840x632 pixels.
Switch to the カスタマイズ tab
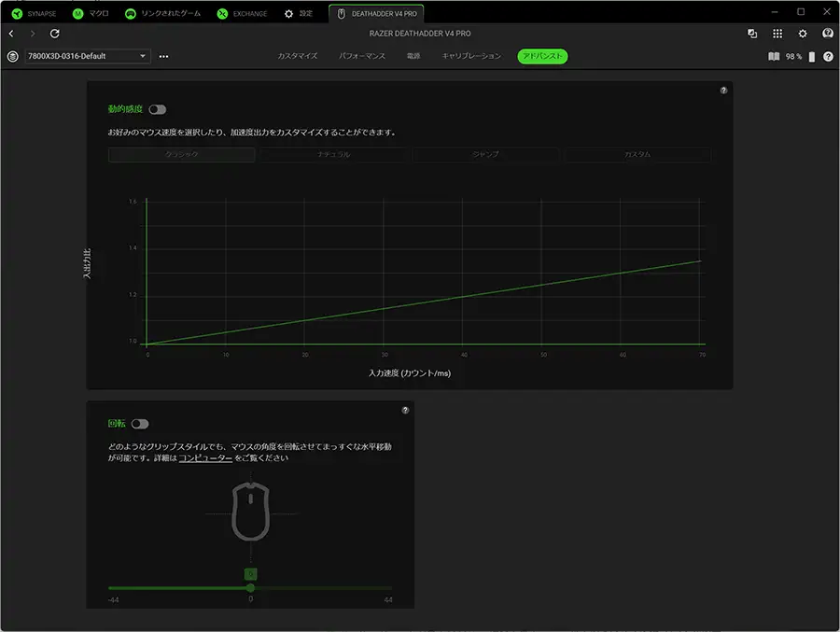[x=298, y=56]
